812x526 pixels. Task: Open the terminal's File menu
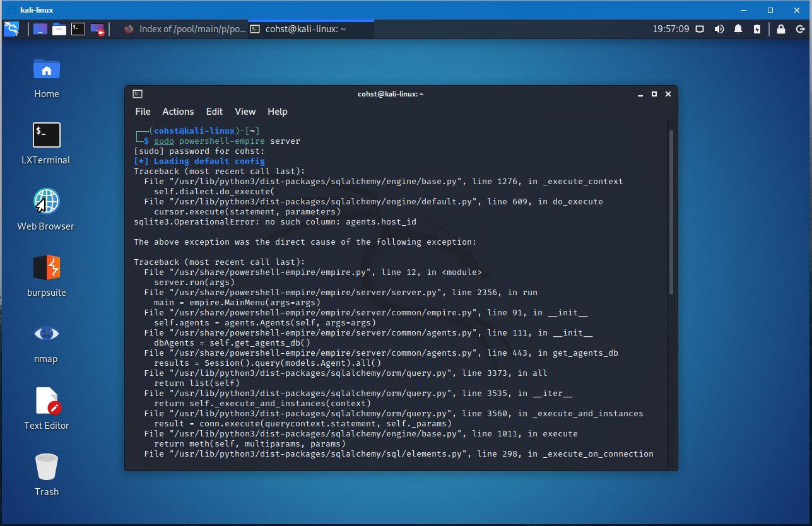click(x=143, y=112)
